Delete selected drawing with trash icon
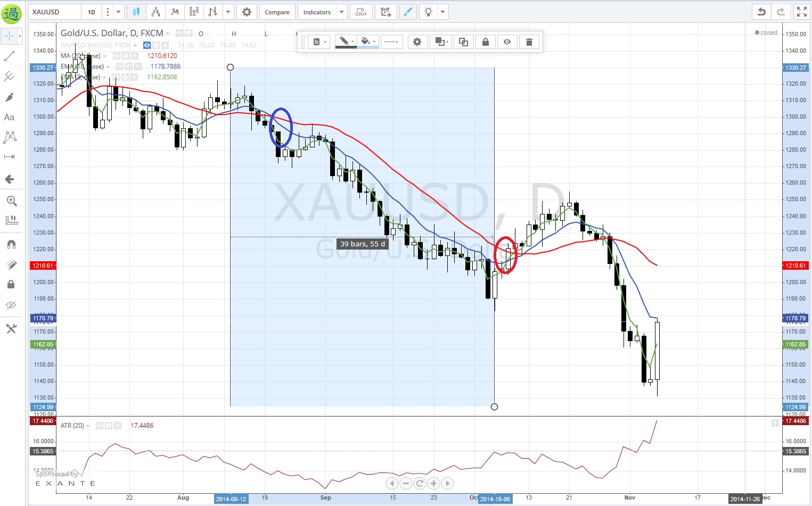The width and height of the screenshot is (812, 506). tap(529, 42)
